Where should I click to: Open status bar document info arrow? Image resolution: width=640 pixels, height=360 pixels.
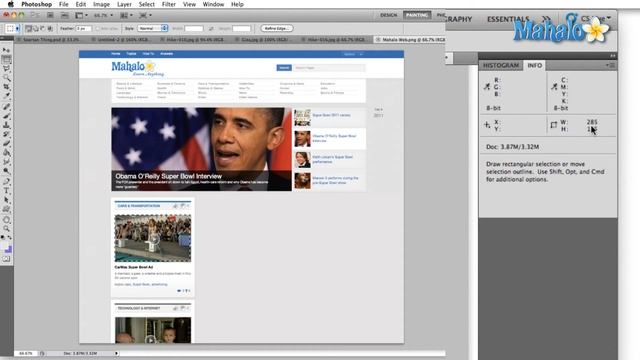pyautogui.click(x=116, y=353)
